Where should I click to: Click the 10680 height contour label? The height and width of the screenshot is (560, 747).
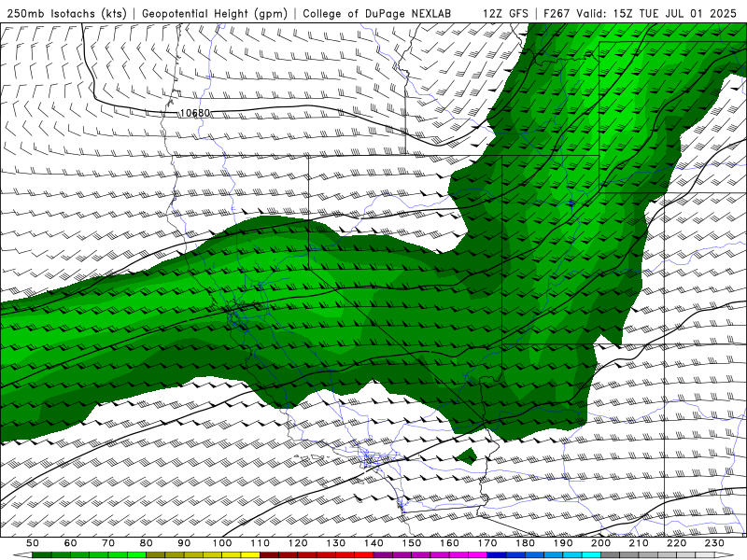point(195,113)
